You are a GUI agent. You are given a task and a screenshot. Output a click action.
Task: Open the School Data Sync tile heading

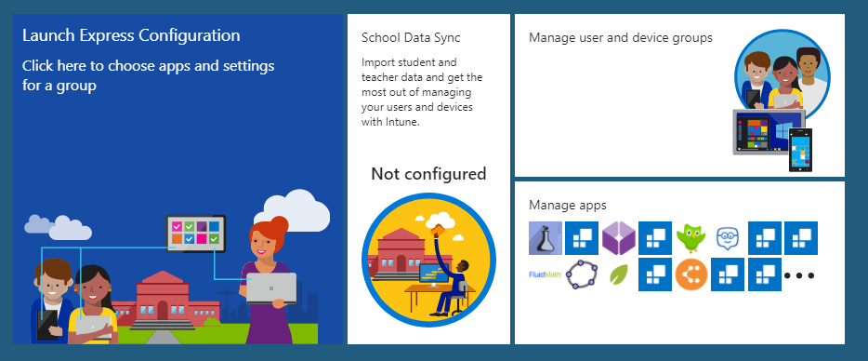pyautogui.click(x=411, y=38)
